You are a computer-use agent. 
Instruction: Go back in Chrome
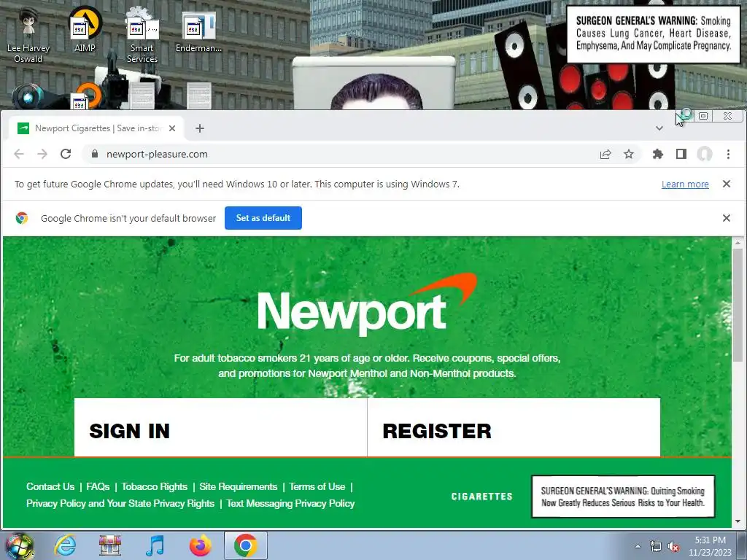click(18, 154)
